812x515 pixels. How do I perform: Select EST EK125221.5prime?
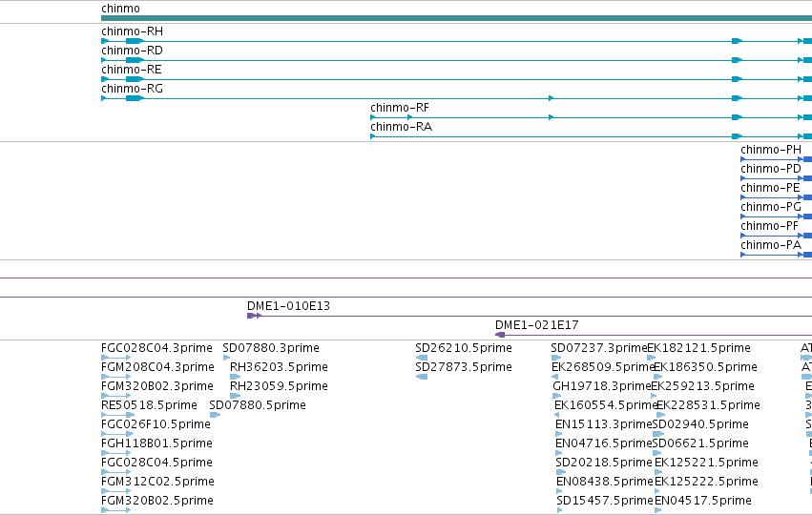pyautogui.click(x=706, y=463)
